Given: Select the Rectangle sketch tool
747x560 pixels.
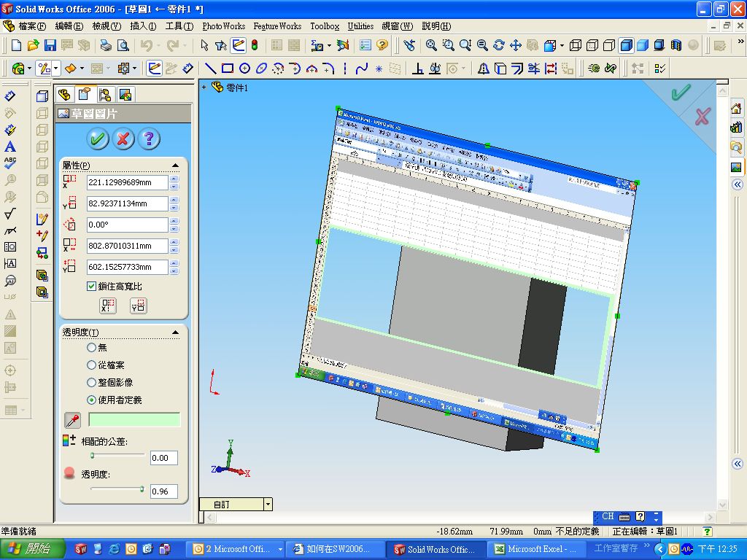Looking at the screenshot, I should tap(228, 69).
